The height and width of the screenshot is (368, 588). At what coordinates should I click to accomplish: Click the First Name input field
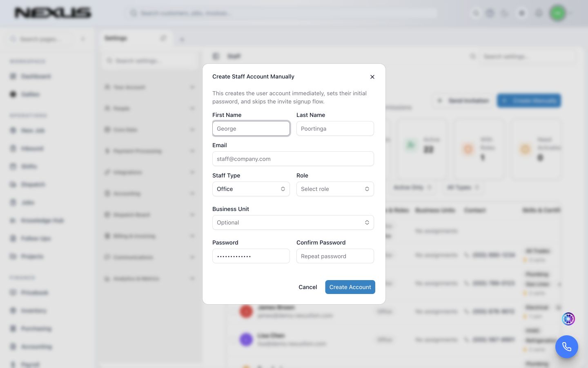click(251, 128)
